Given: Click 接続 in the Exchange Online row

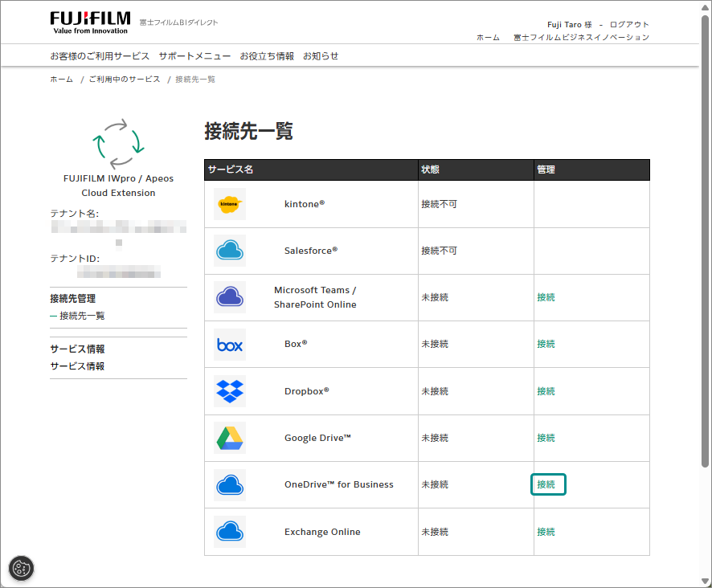Looking at the screenshot, I should tap(546, 532).
